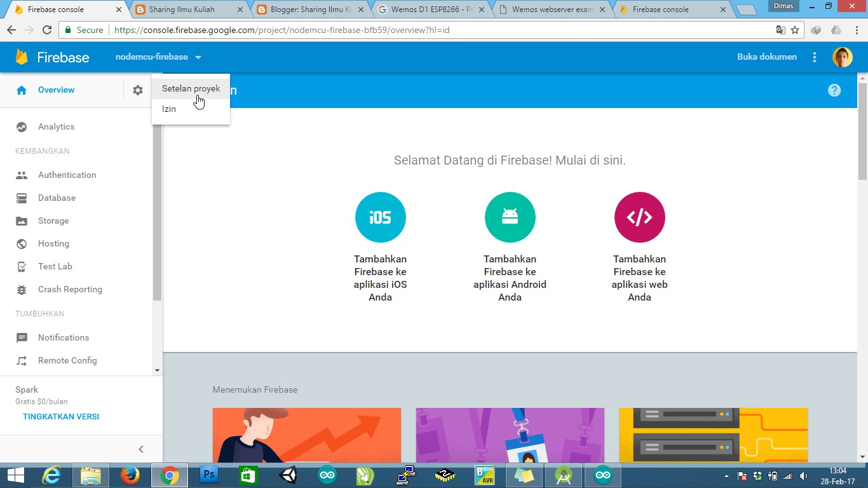Bookmark page with the star icon
This screenshot has width=868, height=488.
(795, 30)
